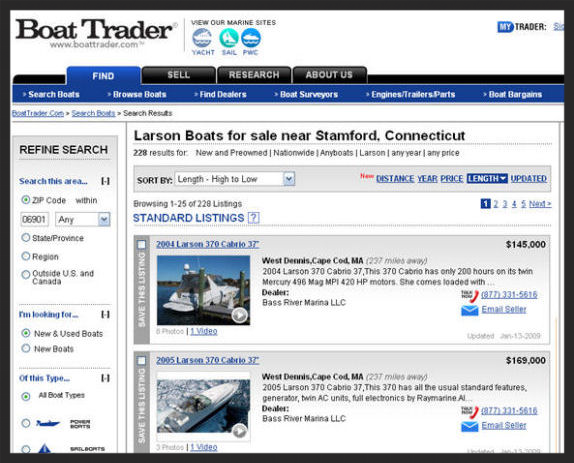Open the Yacht marine site icon
574x463 pixels.
click(x=202, y=38)
